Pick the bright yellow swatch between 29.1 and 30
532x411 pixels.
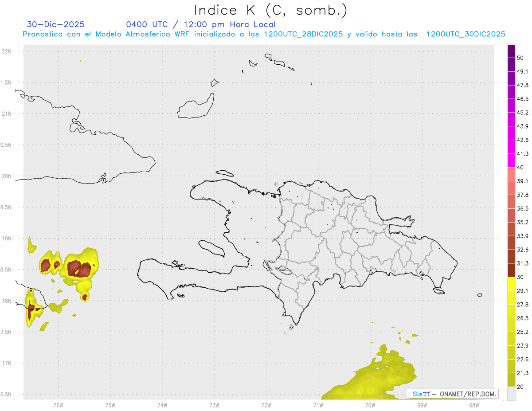click(x=511, y=284)
